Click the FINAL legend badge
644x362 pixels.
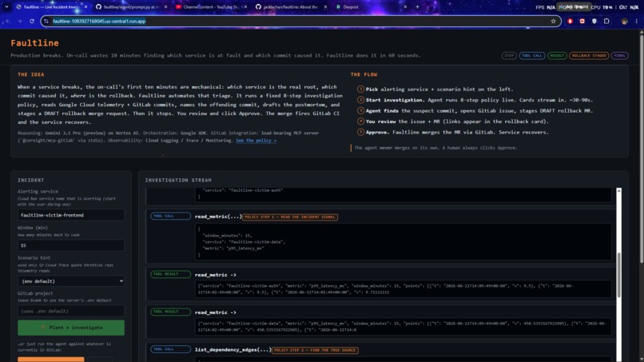pyautogui.click(x=619, y=55)
